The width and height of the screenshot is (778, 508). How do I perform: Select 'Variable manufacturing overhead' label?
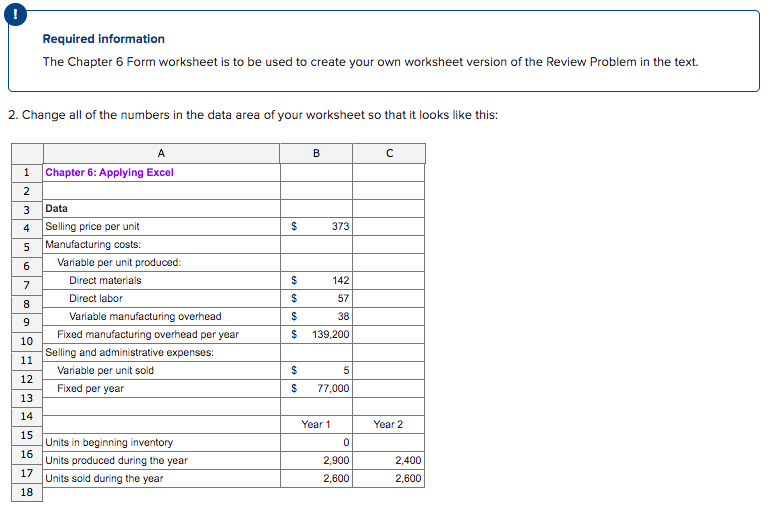145,316
